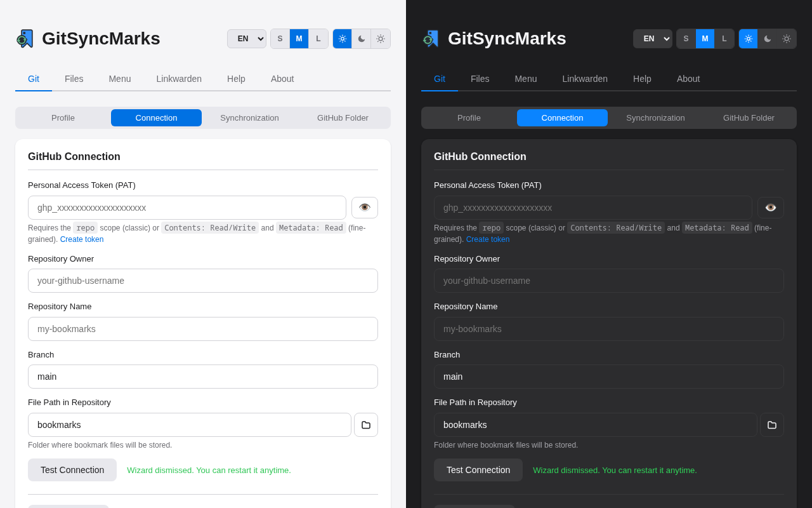Open the Linkwarden tab in the dark panel
The height and width of the screenshot is (508, 812).
click(585, 79)
